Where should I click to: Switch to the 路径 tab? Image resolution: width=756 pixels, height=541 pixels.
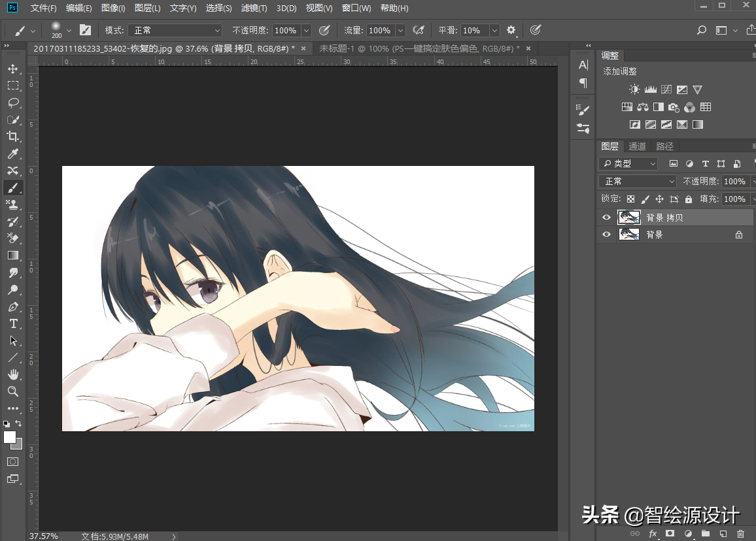664,146
